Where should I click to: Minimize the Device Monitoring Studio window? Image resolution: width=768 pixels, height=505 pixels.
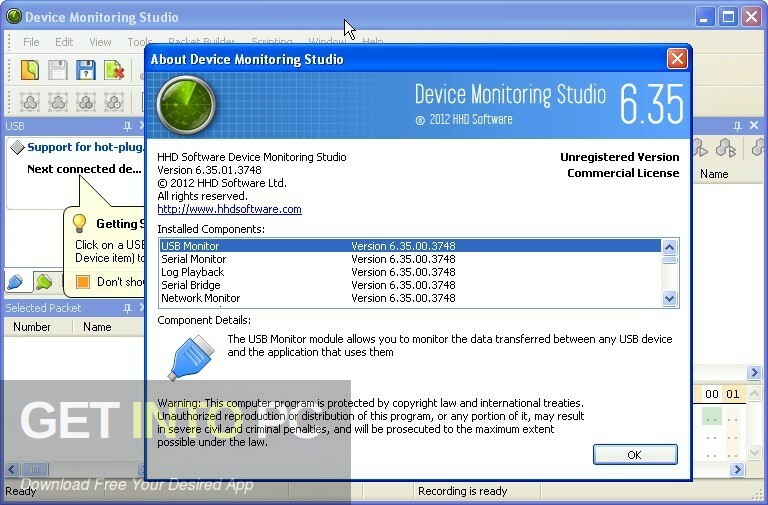click(704, 17)
